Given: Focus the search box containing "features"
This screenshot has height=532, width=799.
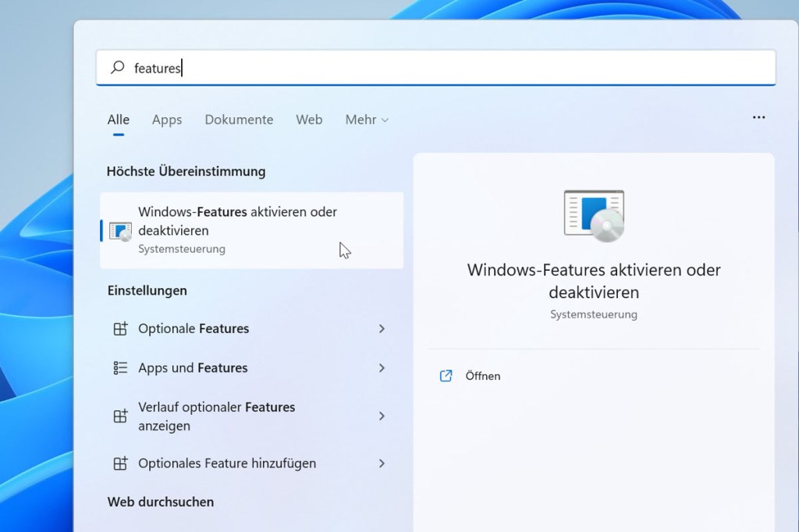Looking at the screenshot, I should (435, 68).
